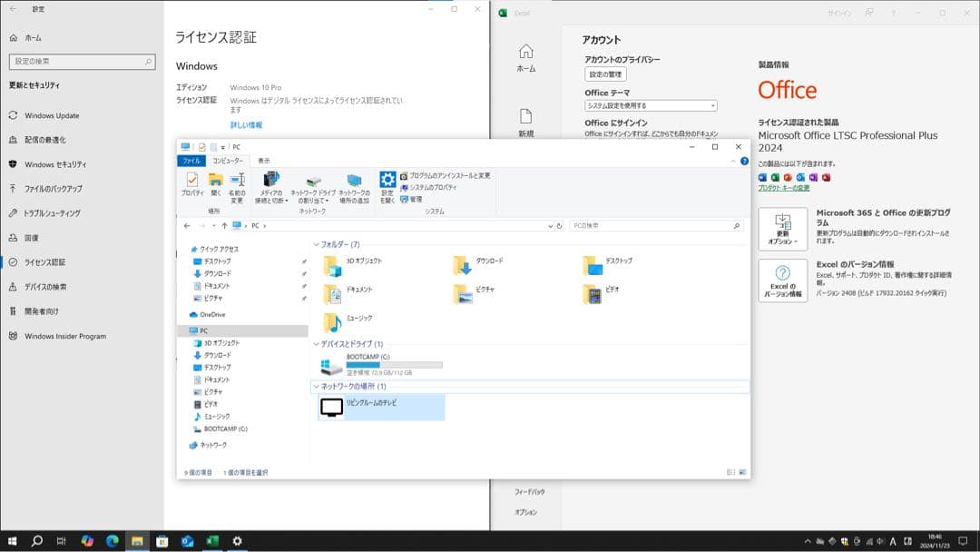Click ネットワークの場所の追加 in the ribbon
The width and height of the screenshot is (980, 552).
tap(354, 184)
